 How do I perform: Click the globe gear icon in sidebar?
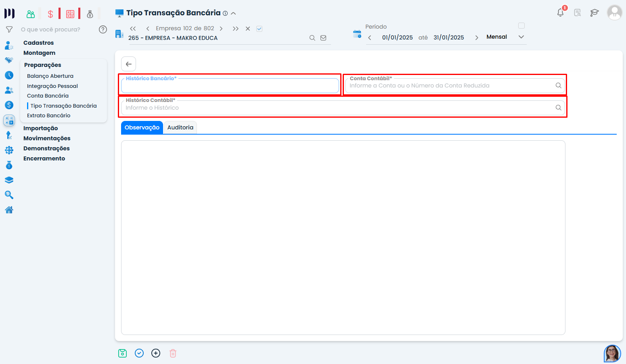9,150
